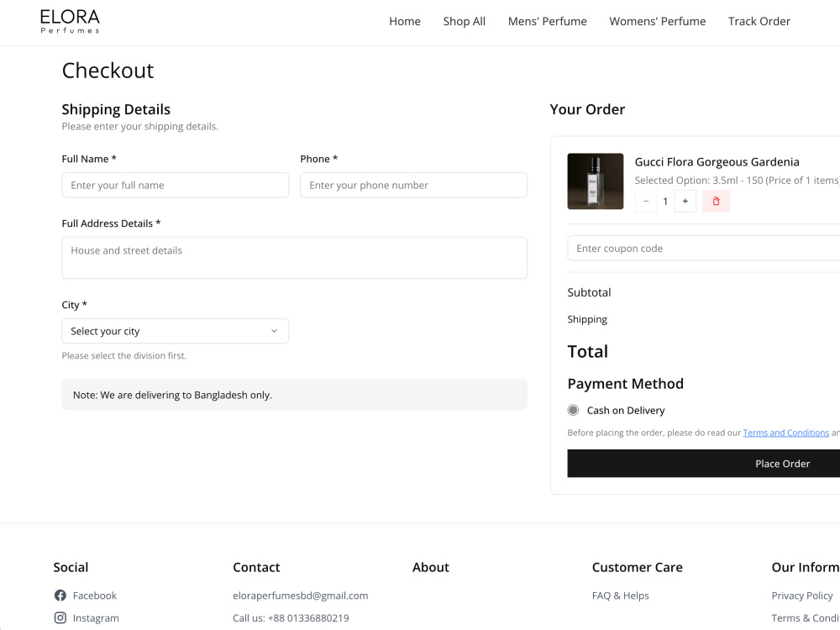Viewport: 840px width, 630px height.
Task: Open the Facebook text link
Action: [95, 596]
